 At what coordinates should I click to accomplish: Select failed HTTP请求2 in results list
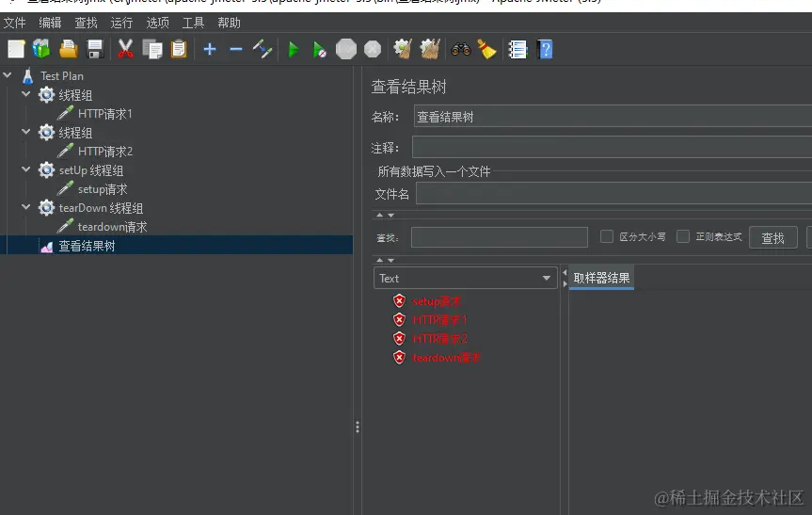(439, 339)
